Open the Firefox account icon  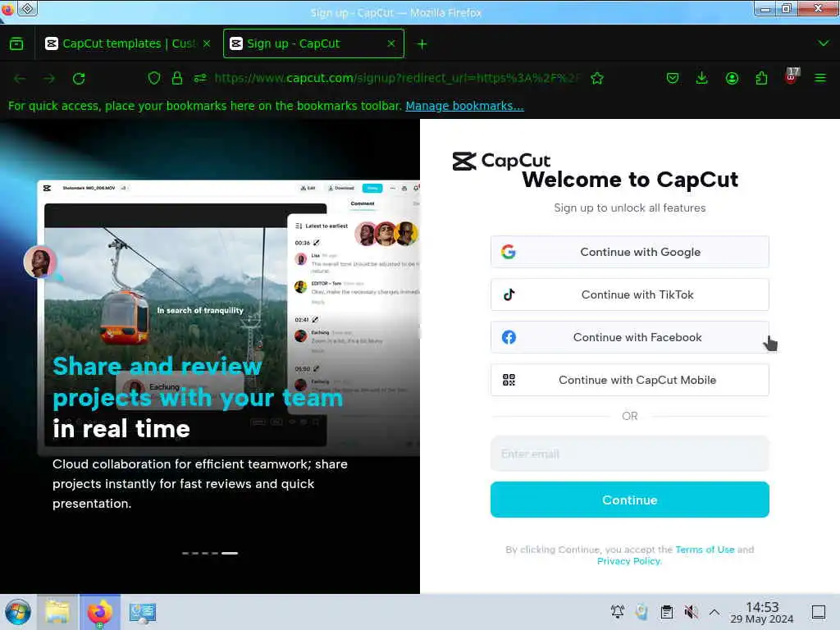(x=732, y=78)
